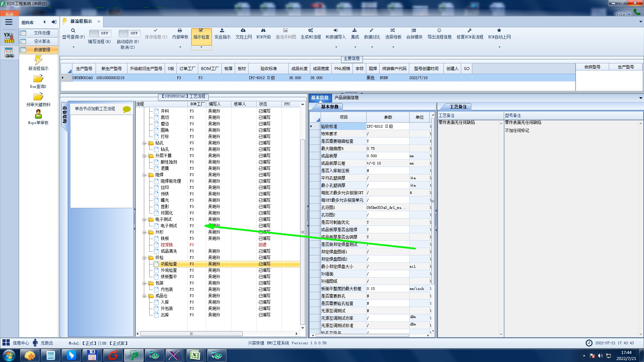
Task: Open Bom查询2 folder icon in sidebar
Action: [38, 79]
